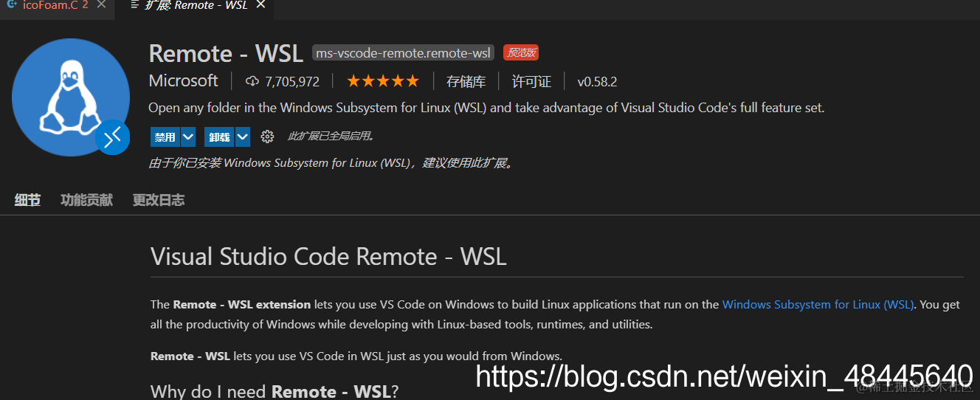The image size is (980, 400).
Task: Click the extension description line about full feature set
Action: [x=486, y=108]
